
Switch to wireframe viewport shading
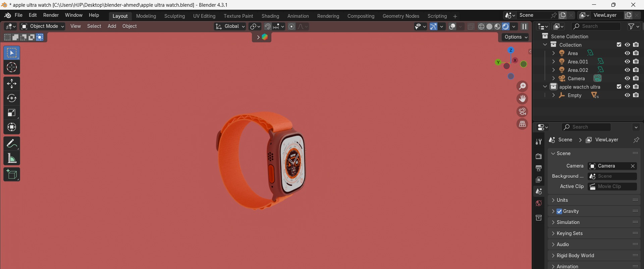[481, 27]
